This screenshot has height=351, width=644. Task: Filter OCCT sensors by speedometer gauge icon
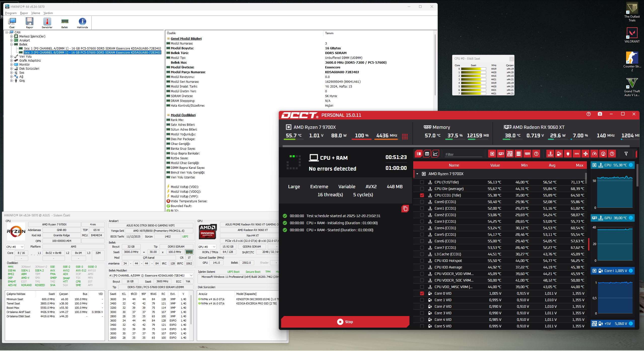[594, 154]
